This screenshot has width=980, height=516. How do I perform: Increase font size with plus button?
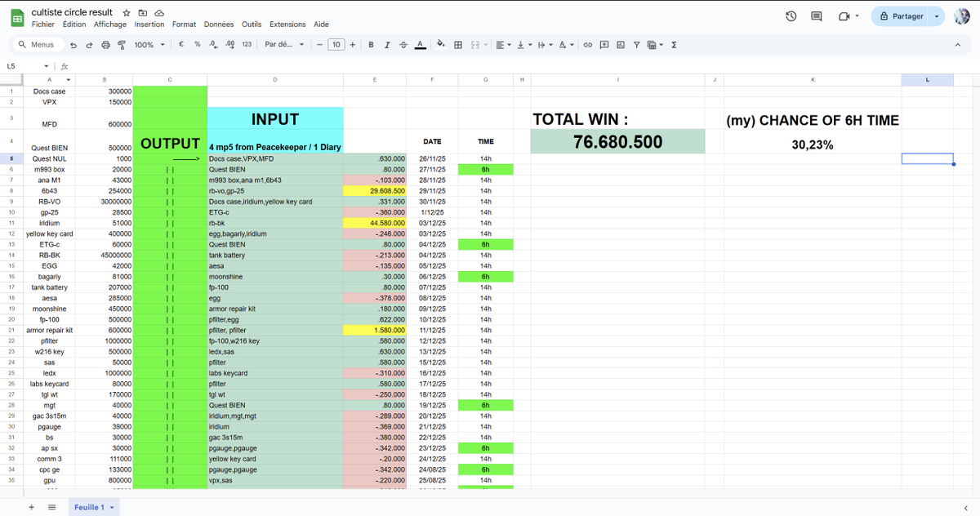point(352,45)
